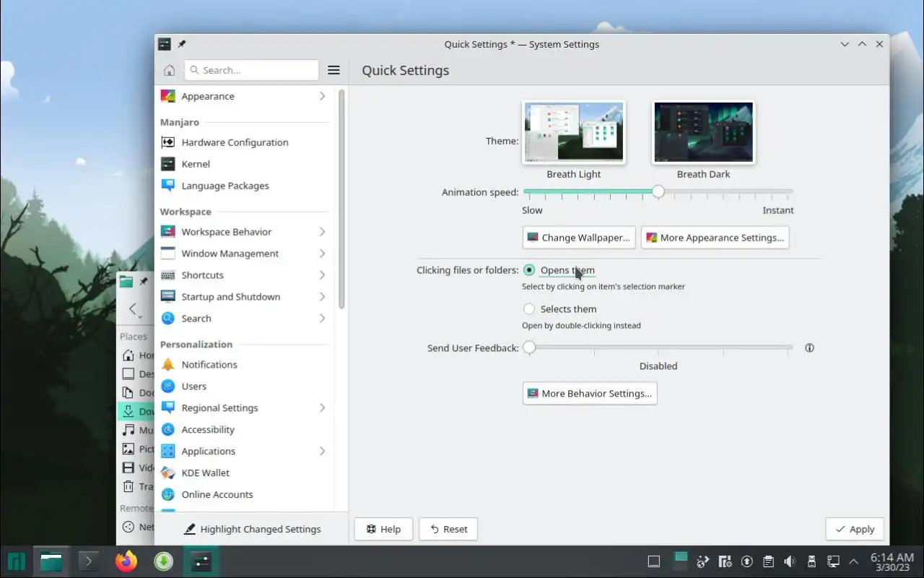The width and height of the screenshot is (924, 578).
Task: Select the 'Selects them' radio button
Action: (x=529, y=309)
